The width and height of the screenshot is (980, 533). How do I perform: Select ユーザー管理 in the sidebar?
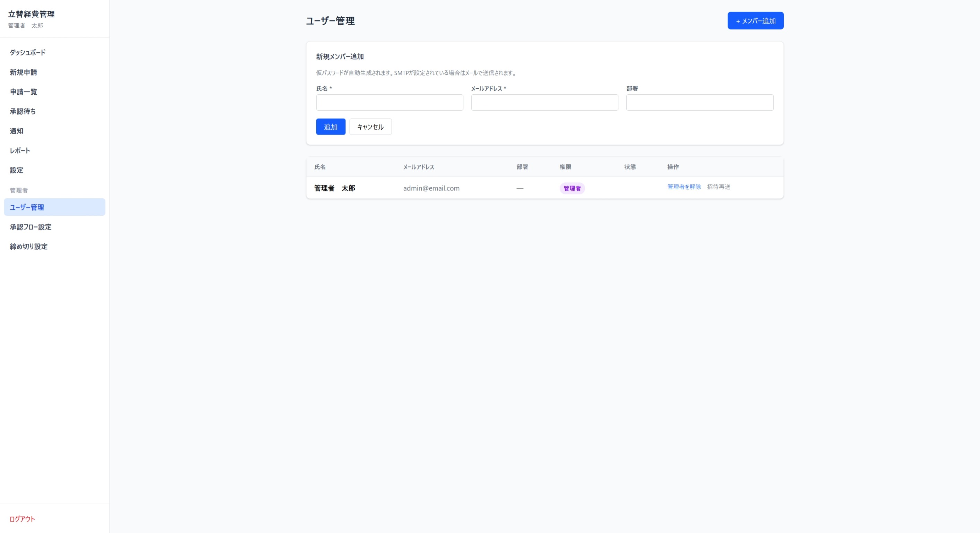[27, 207]
